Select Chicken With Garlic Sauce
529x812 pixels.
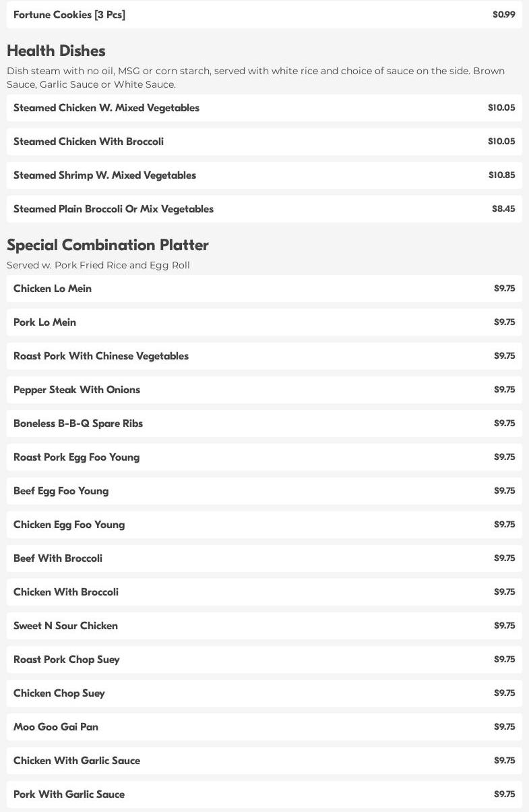click(77, 761)
